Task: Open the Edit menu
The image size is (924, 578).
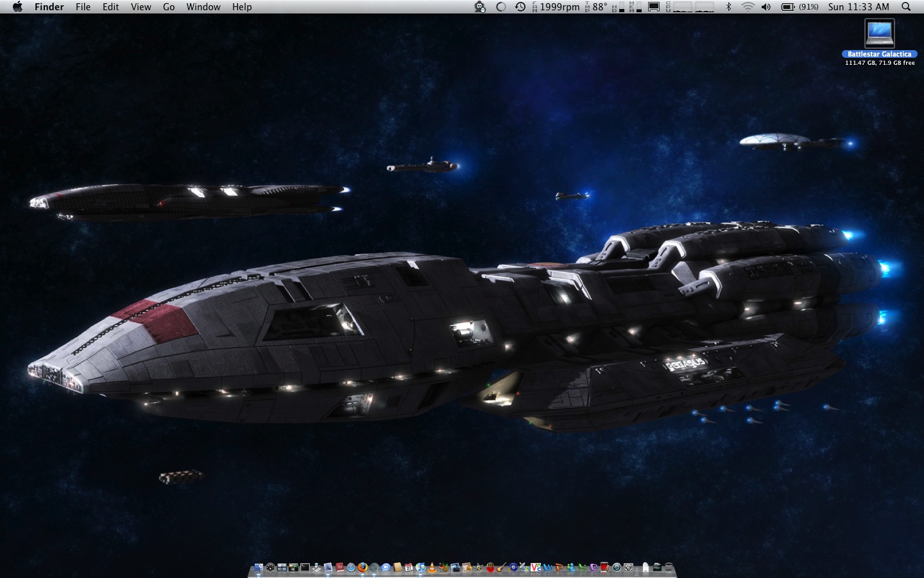Action: (111, 7)
